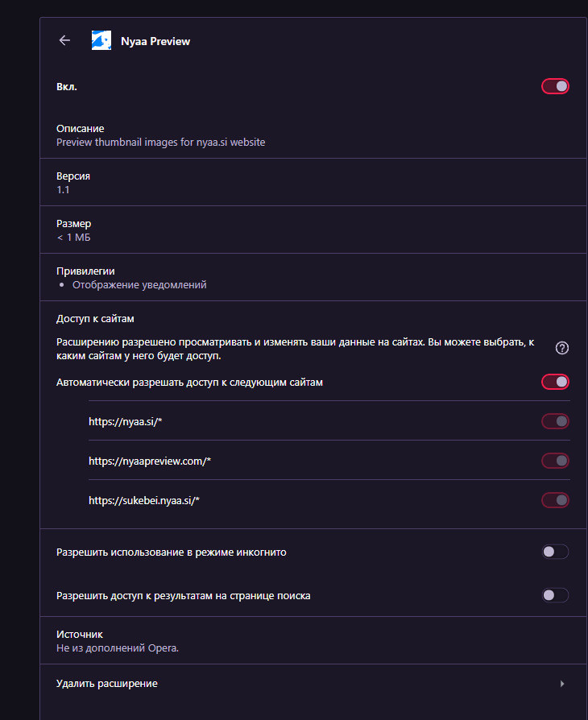Expand the Удалить расширение arrow
Image resolution: width=588 pixels, height=720 pixels.
561,684
